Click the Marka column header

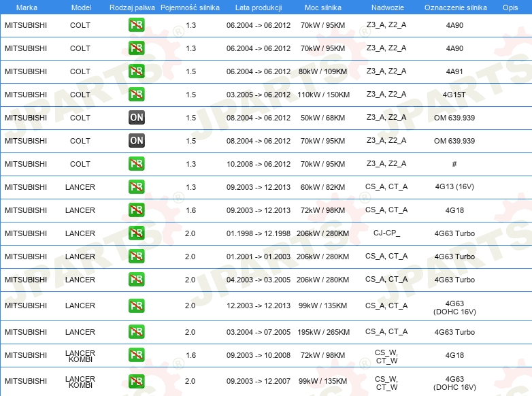(27, 7)
